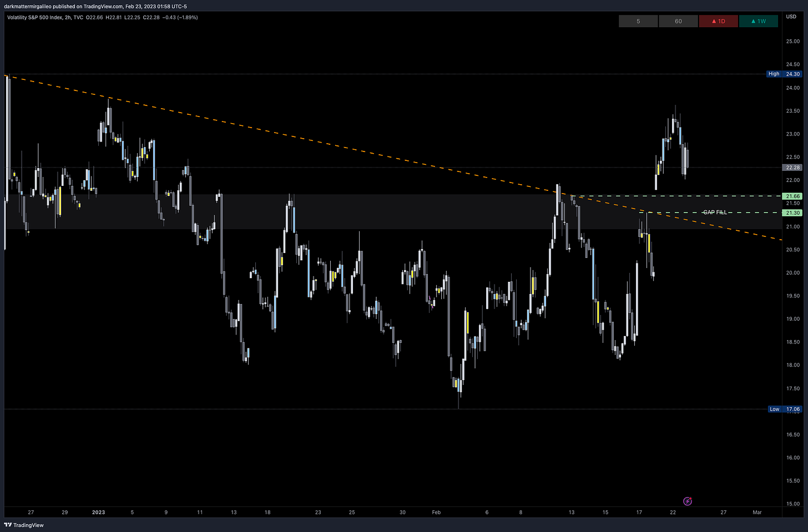This screenshot has height=532, width=808.
Task: Click the 15 date label on the time axis
Action: tap(605, 512)
